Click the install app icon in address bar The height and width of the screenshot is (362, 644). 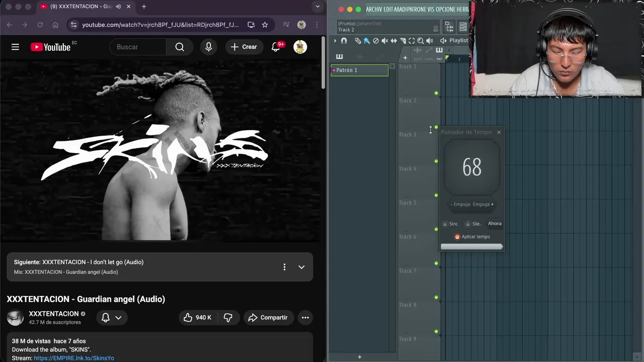[x=251, y=25]
